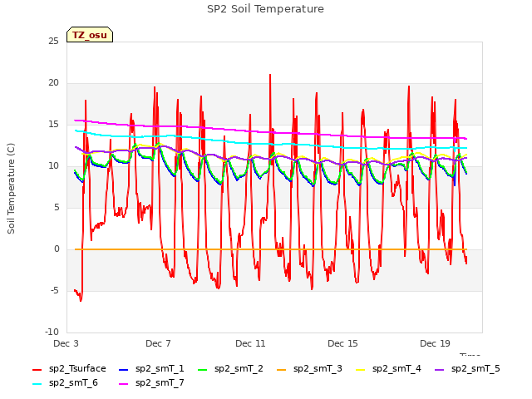
Task: Click the Dec 15 x-axis tick label
Action: point(342,343)
